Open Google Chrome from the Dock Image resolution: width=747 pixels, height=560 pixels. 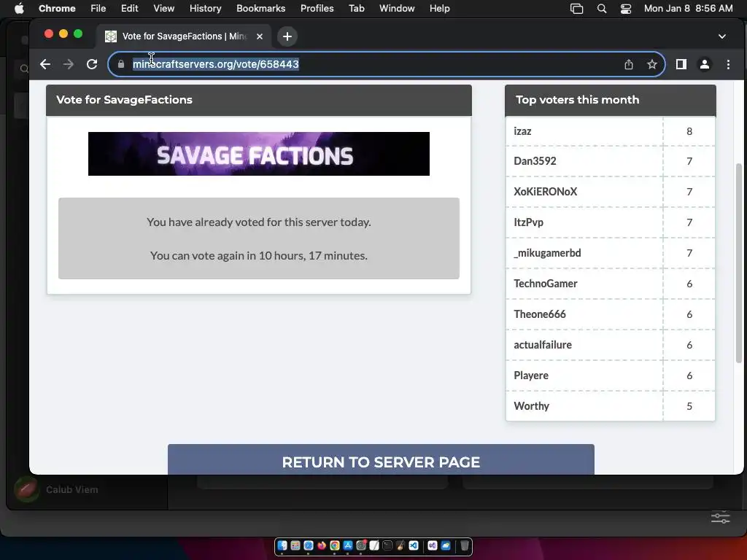pyautogui.click(x=335, y=545)
